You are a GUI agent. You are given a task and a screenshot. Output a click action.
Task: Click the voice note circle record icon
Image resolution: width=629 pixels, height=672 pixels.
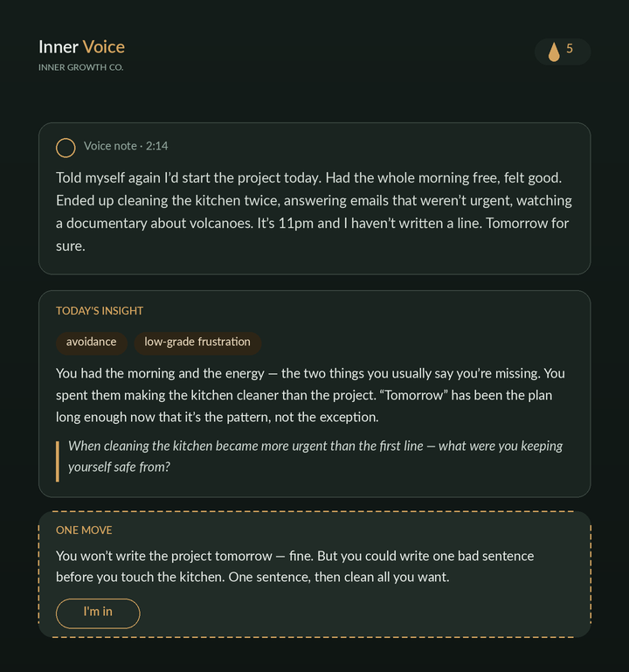point(66,148)
